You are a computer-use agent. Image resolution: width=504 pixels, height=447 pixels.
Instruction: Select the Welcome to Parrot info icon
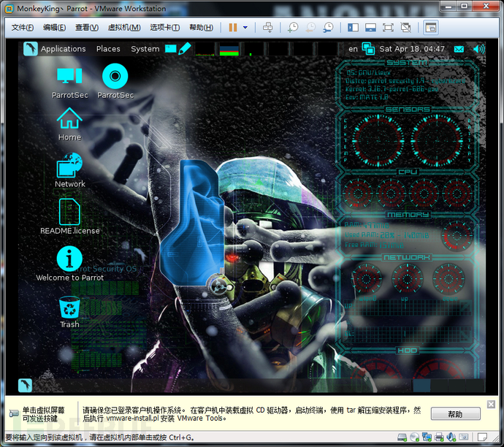pos(69,264)
